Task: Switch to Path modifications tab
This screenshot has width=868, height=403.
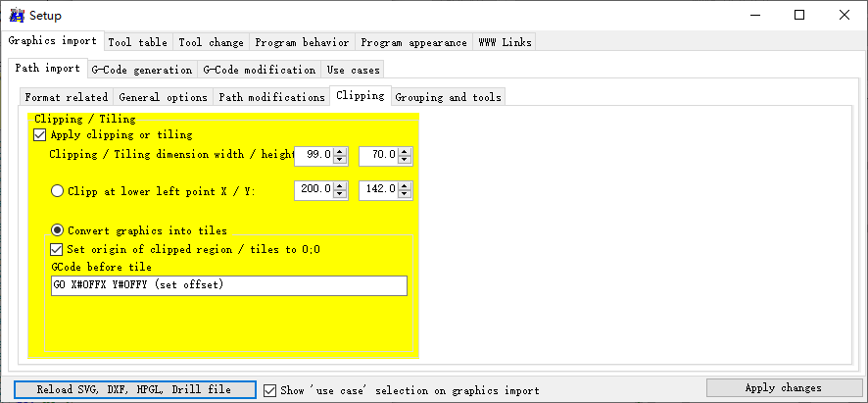Action: pos(271,97)
